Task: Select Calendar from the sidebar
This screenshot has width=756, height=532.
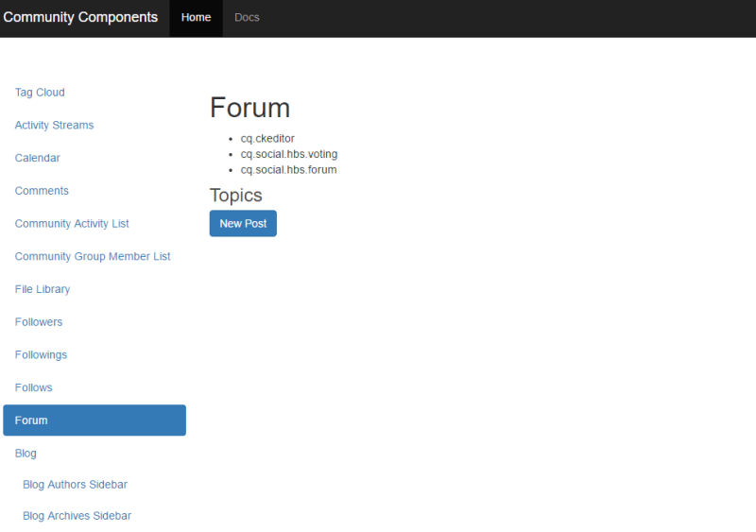Action: (38, 158)
